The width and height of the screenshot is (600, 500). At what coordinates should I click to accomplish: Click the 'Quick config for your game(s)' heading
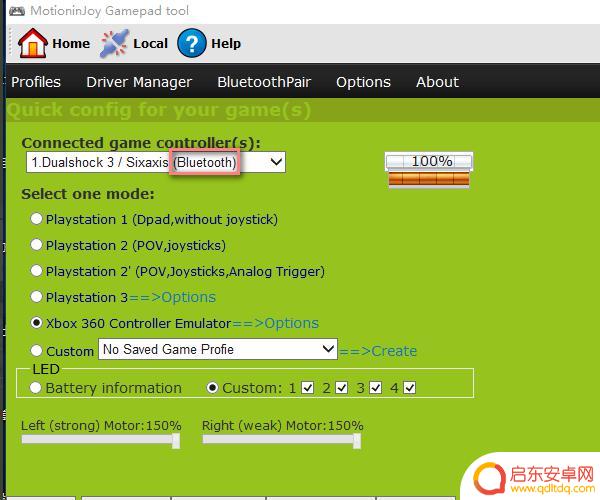(x=158, y=110)
